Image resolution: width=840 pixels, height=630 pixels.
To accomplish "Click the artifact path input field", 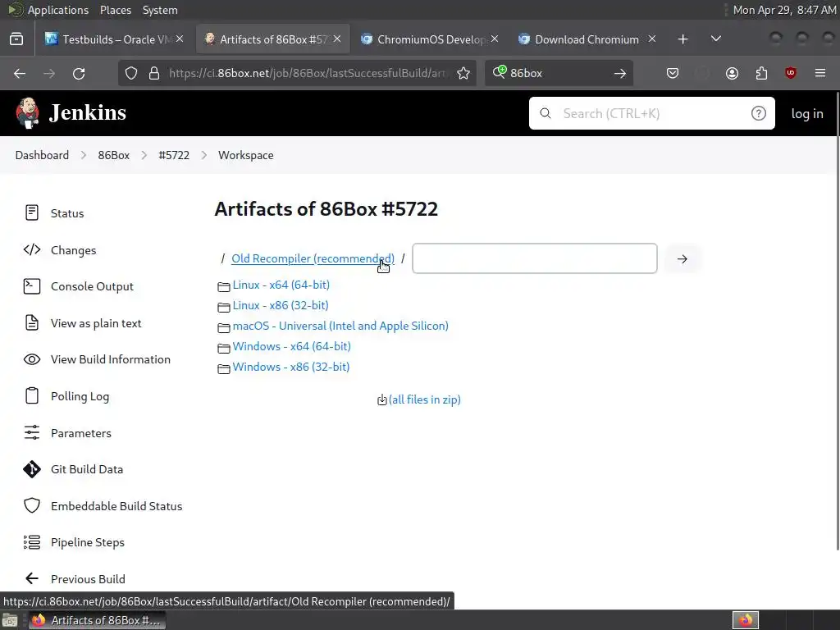I will tap(535, 258).
